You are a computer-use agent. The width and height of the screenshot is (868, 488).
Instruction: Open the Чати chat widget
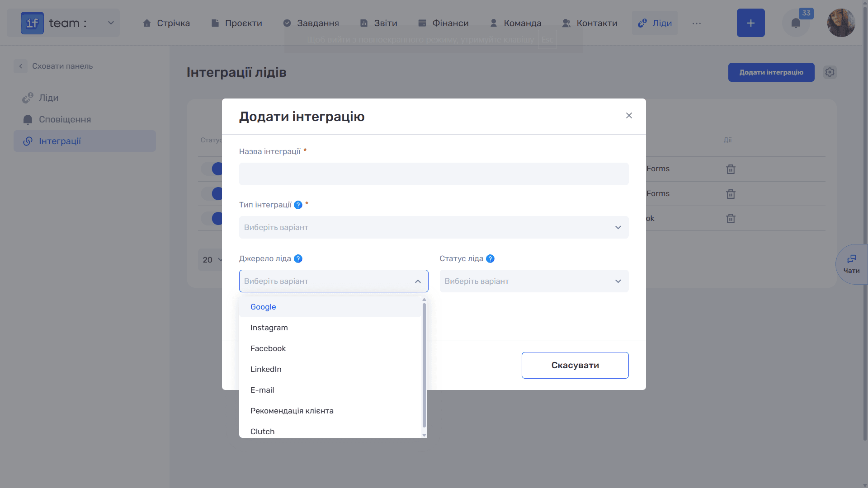click(x=852, y=264)
